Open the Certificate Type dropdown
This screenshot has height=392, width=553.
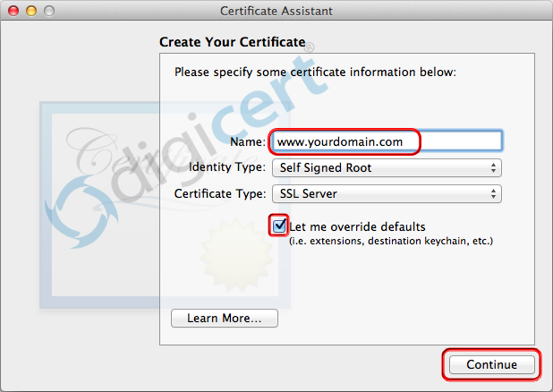pyautogui.click(x=385, y=193)
